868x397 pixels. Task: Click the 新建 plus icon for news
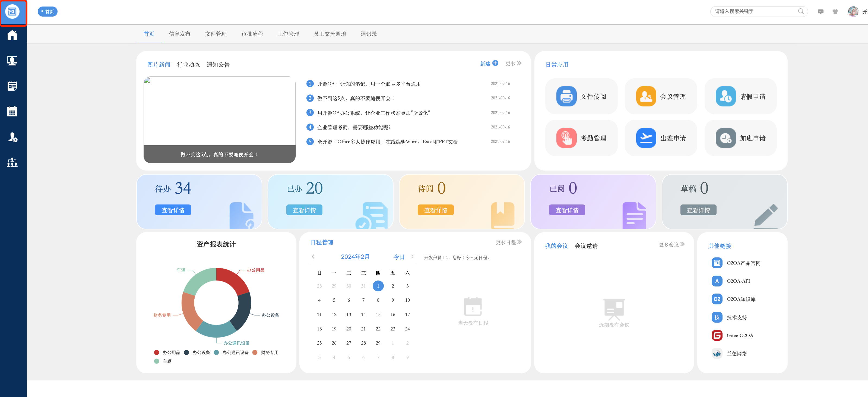[495, 63]
